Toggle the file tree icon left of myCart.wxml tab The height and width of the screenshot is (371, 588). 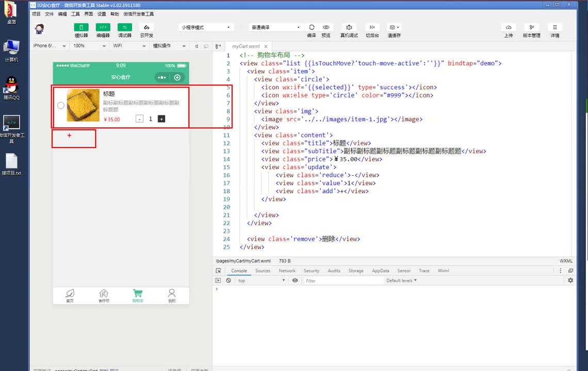click(x=218, y=46)
